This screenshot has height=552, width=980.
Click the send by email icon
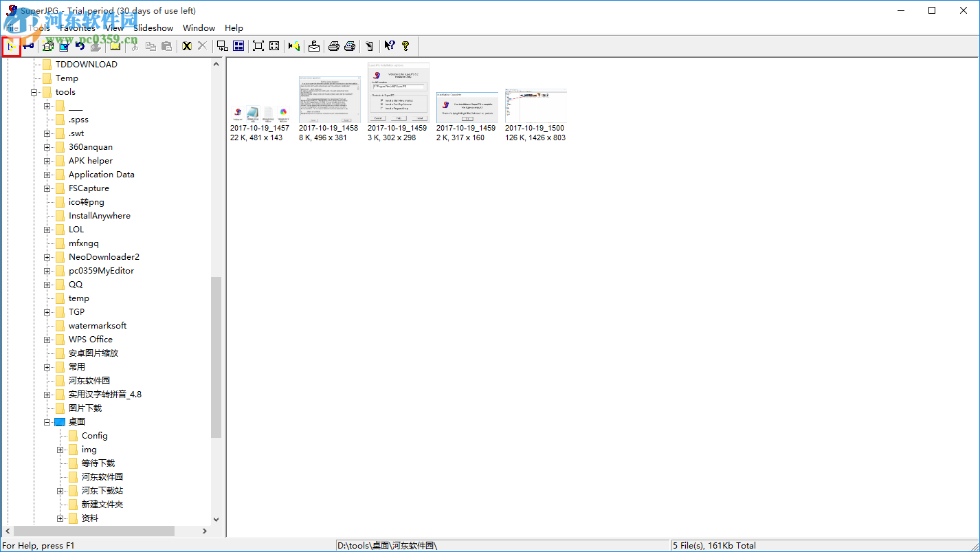(314, 46)
